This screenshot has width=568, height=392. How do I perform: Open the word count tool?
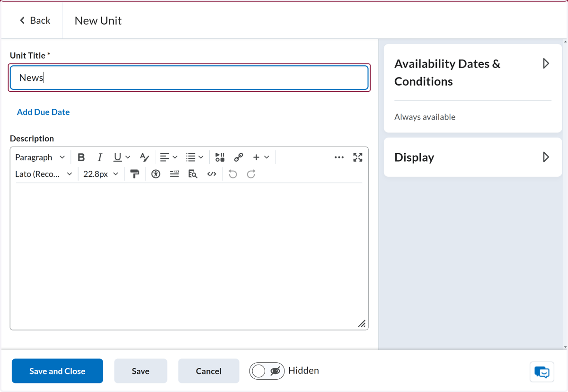click(174, 174)
